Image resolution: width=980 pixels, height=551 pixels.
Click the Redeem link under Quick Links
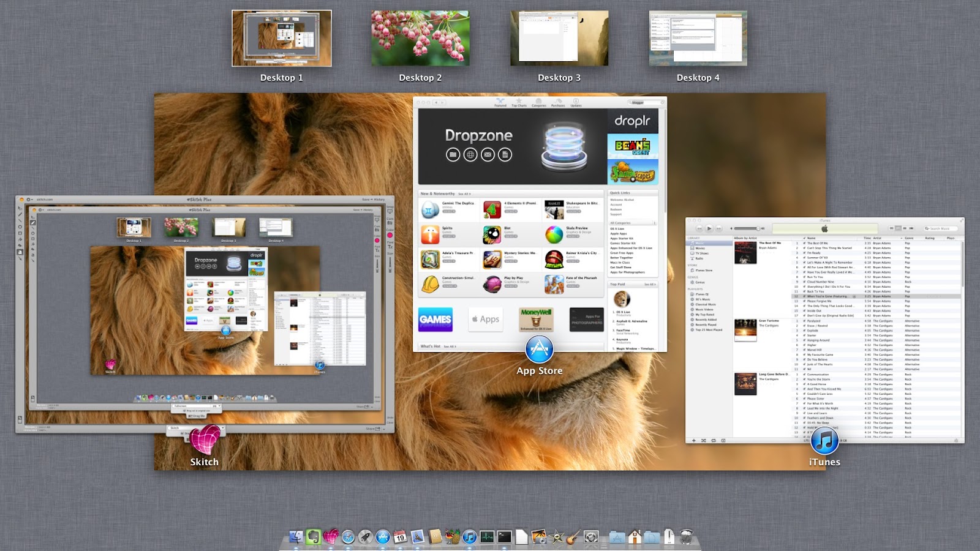click(616, 209)
